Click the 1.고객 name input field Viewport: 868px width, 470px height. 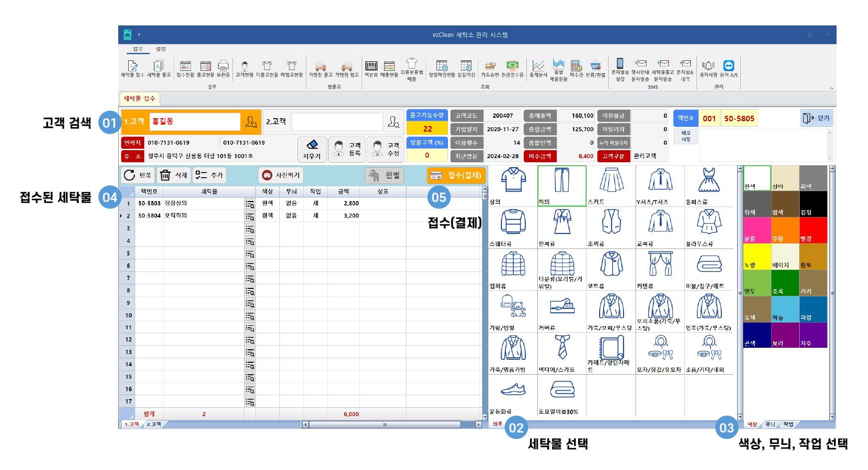195,122
